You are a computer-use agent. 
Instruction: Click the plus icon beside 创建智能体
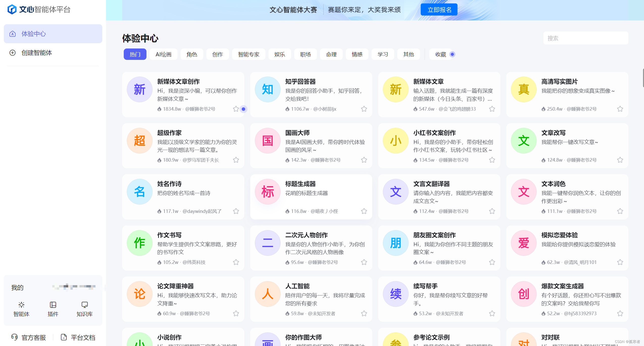coord(13,53)
